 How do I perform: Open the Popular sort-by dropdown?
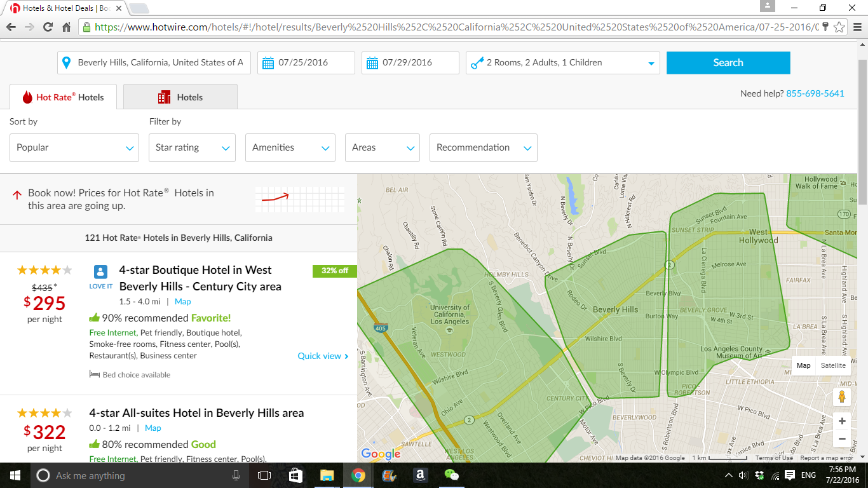point(74,147)
